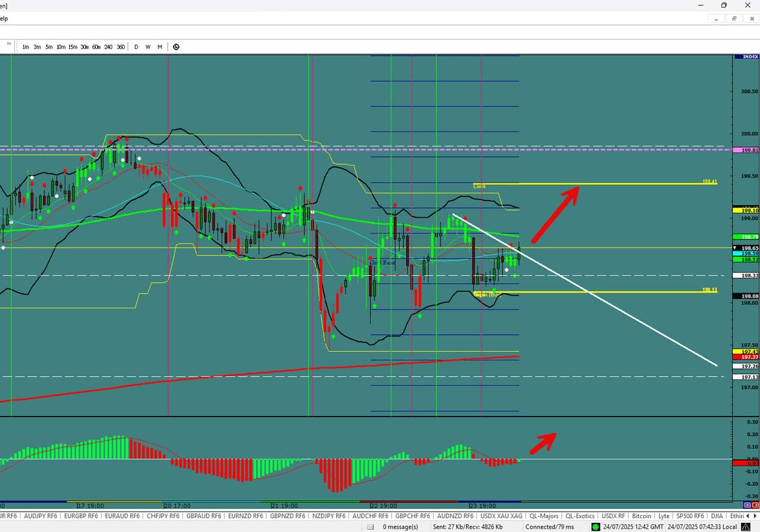This screenshot has height=532, width=760.
Task: Open the Help menu
Action: (4, 18)
